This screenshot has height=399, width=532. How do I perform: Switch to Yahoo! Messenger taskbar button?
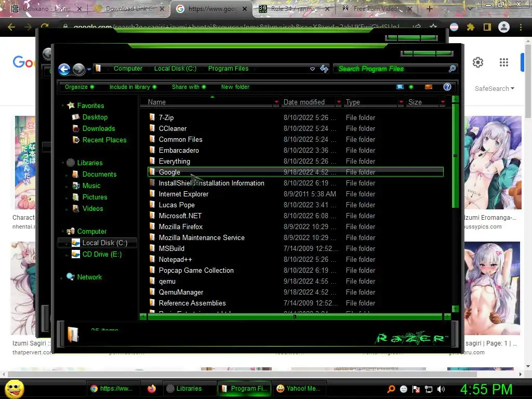pos(299,389)
